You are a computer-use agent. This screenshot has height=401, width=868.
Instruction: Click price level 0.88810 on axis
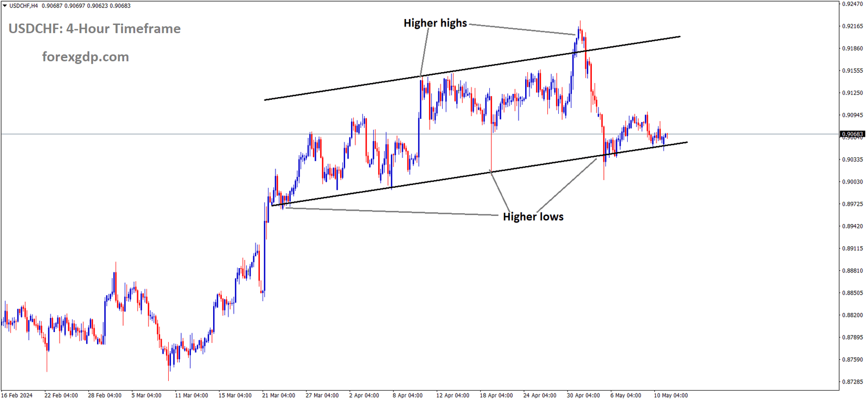pyautogui.click(x=852, y=271)
